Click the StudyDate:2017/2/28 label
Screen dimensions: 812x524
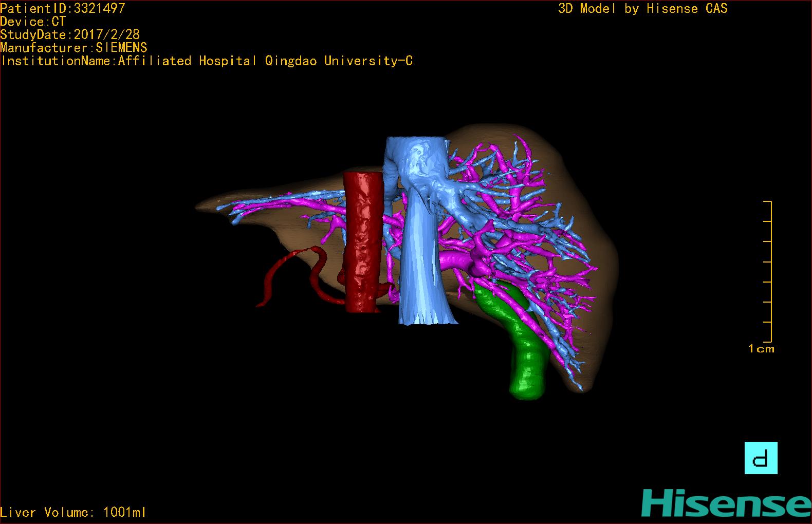(70, 34)
